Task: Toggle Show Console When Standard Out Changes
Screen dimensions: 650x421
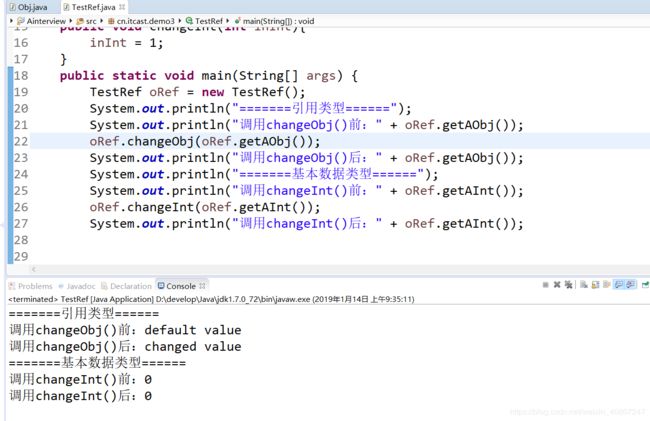Action: click(x=618, y=285)
